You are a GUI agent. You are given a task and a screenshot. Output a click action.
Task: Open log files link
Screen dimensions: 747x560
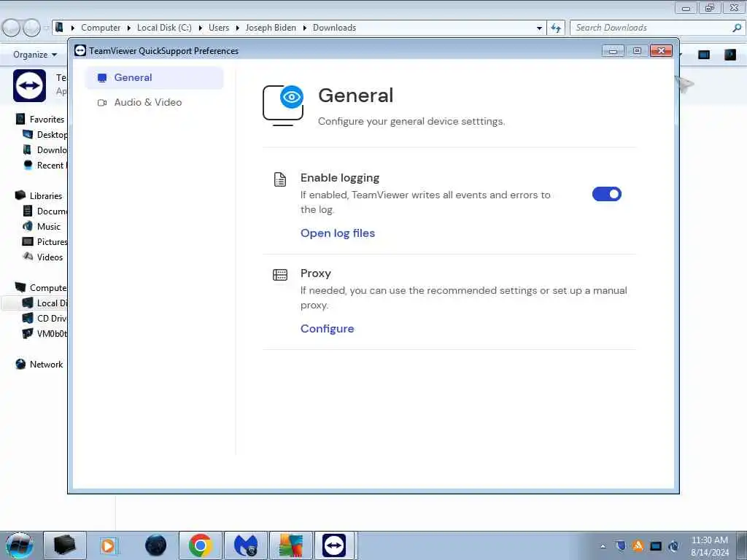click(337, 233)
